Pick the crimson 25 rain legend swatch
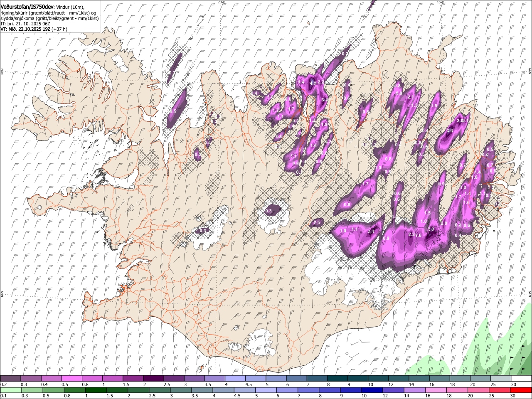Screen dimensions: 532x399 point(500,390)
